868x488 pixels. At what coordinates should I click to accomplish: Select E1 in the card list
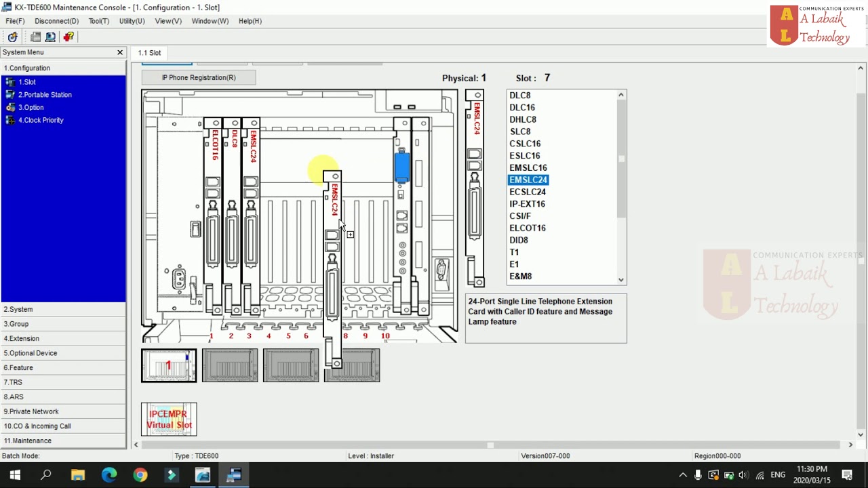(514, 264)
